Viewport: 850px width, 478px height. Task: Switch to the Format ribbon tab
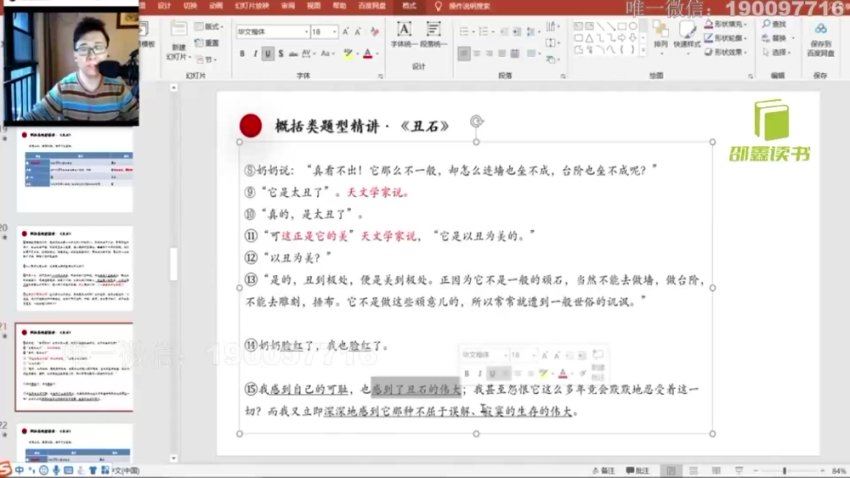click(409, 5)
